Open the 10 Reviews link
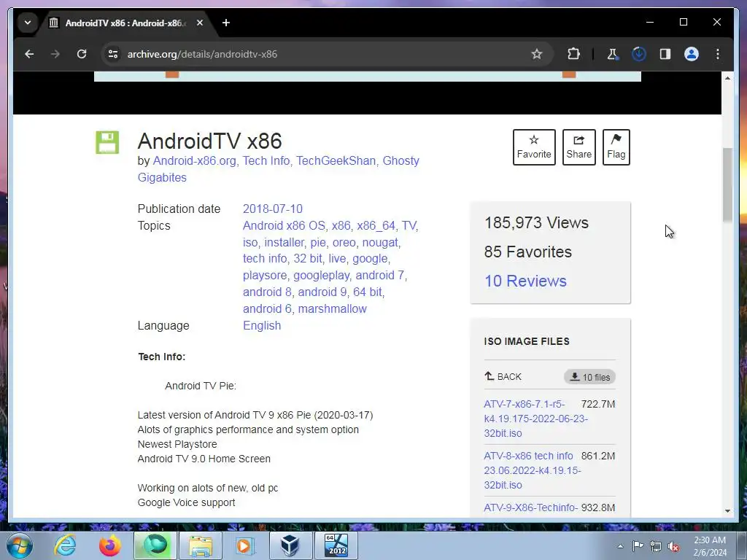This screenshot has height=560, width=747. [x=525, y=281]
